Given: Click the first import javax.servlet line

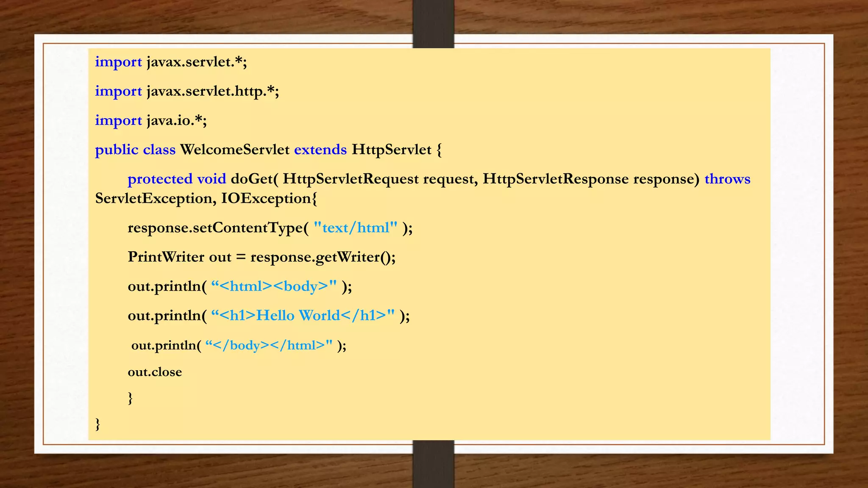Looking at the screenshot, I should tap(171, 62).
